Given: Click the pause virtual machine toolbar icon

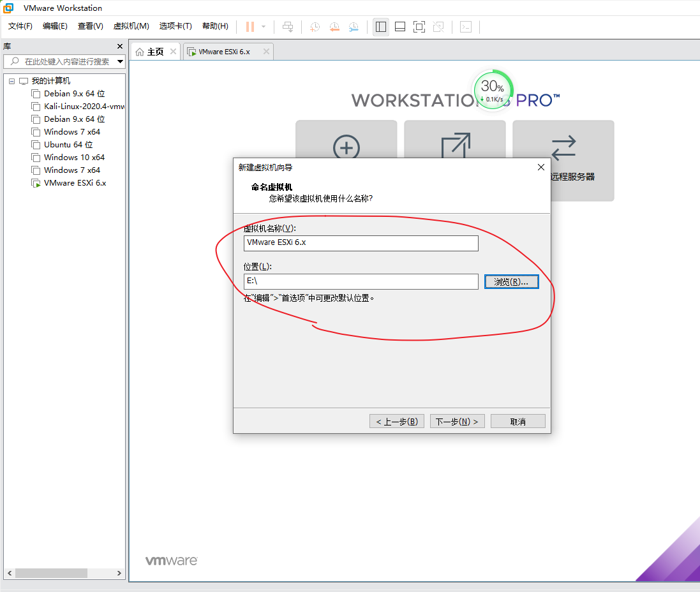Looking at the screenshot, I should click(x=250, y=27).
